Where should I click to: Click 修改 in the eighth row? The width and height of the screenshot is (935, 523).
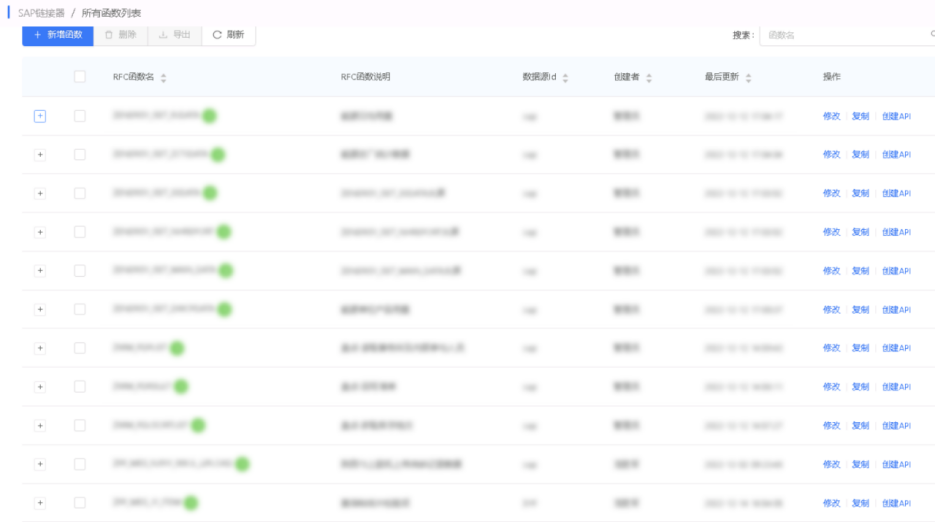click(832, 386)
